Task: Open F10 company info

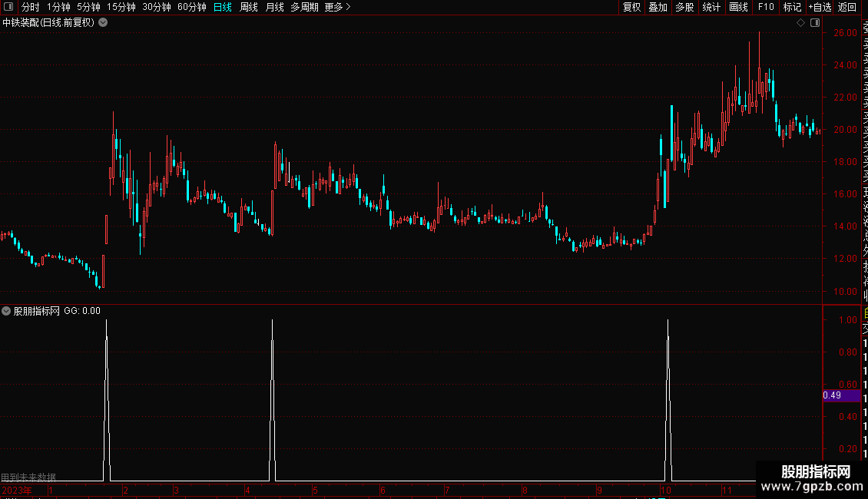Action: [x=766, y=7]
